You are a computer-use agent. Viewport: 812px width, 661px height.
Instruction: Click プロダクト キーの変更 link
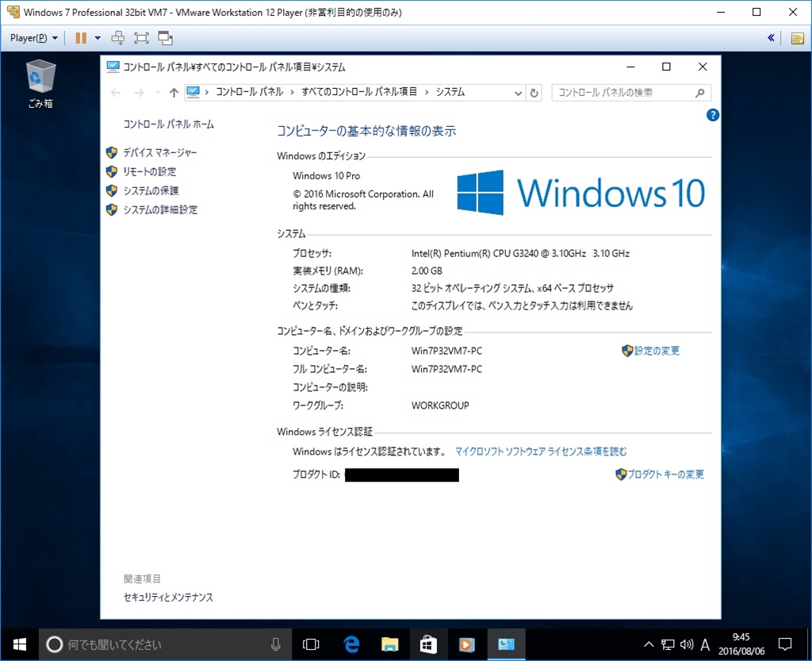665,475
